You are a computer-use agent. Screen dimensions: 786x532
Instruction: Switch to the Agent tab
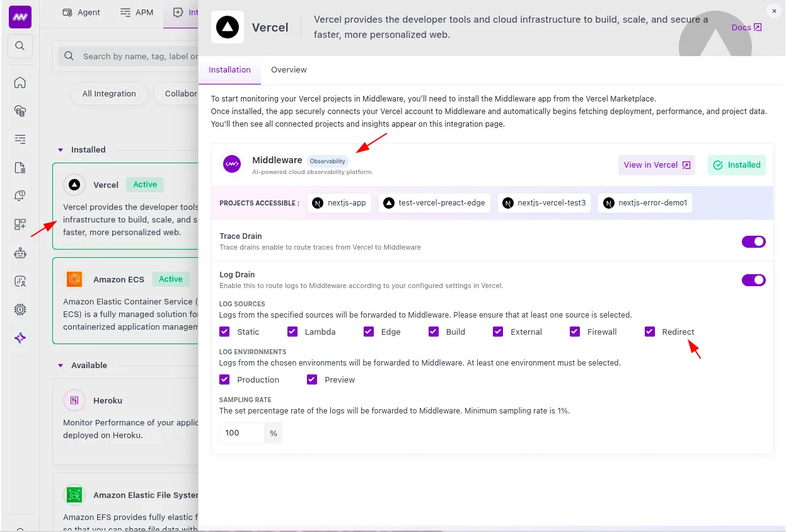click(81, 13)
